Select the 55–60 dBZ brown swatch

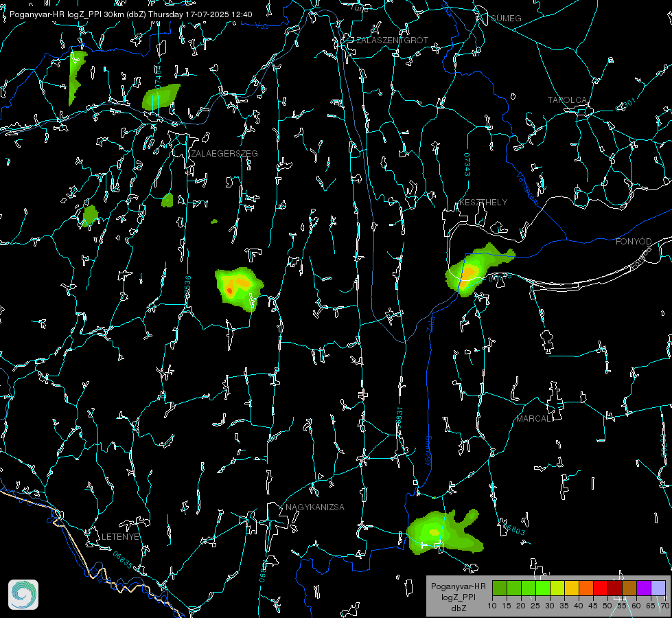[629, 588]
